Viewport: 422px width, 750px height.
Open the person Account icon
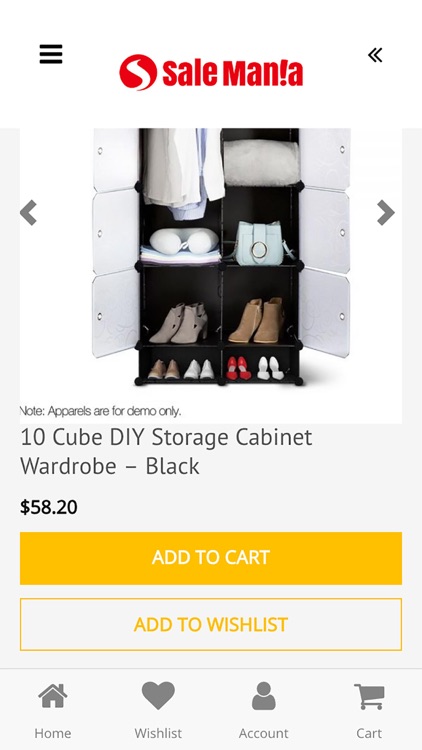point(264,696)
